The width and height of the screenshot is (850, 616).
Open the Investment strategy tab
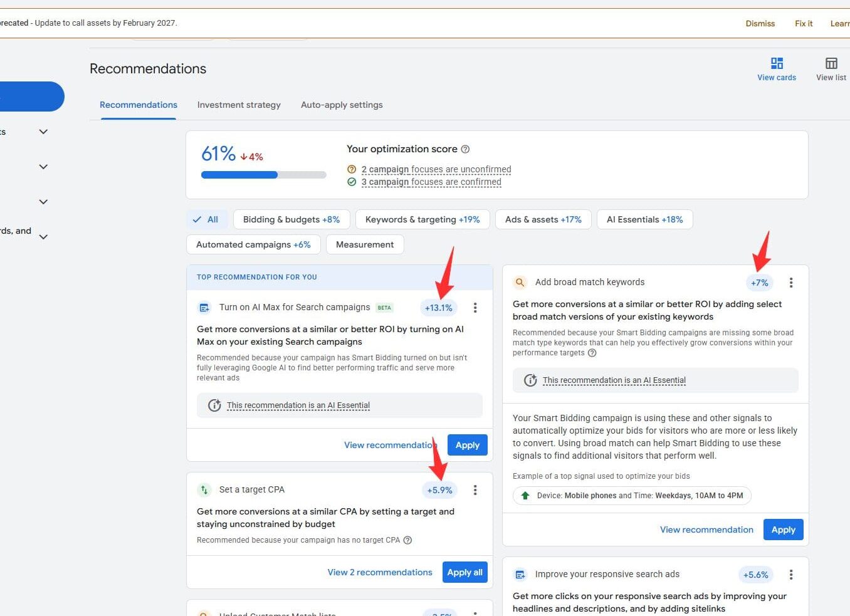click(239, 105)
